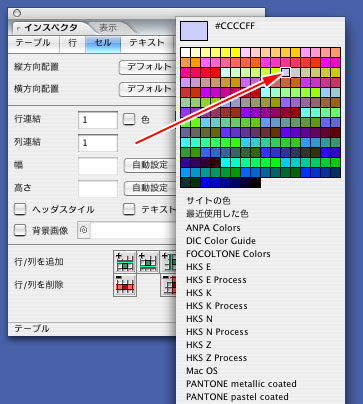This screenshot has height=404, width=363.
Task: Toggle the ヘッダスタイル checkbox
Action: point(20,209)
